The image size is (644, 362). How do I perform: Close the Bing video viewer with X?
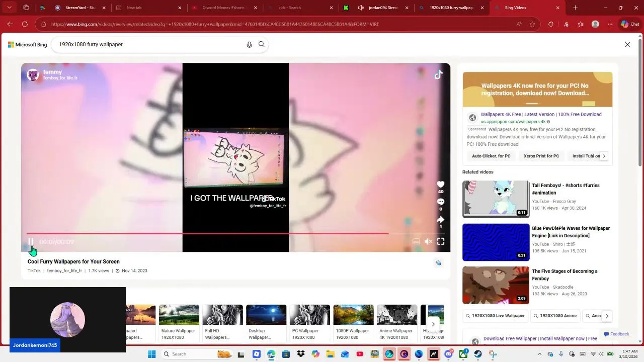click(627, 45)
